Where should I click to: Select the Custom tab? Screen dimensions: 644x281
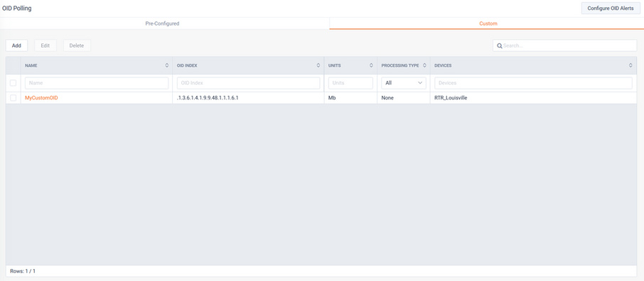coord(488,23)
